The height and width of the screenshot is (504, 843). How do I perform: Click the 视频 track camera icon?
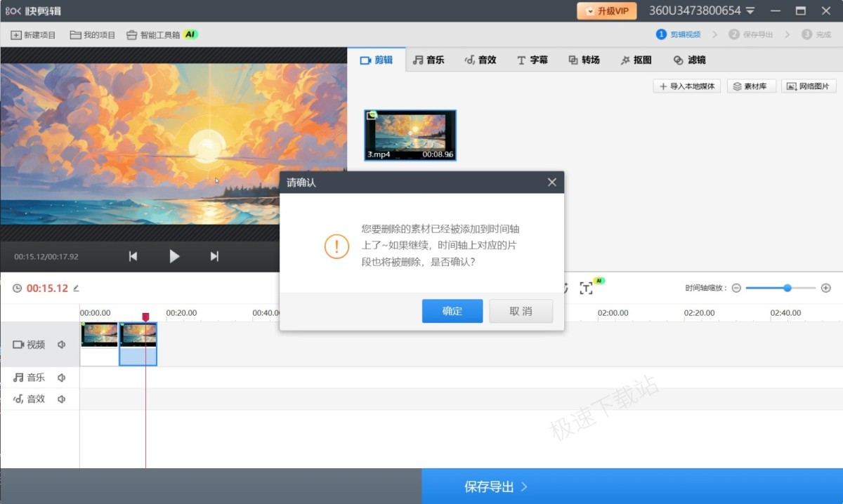pos(18,345)
